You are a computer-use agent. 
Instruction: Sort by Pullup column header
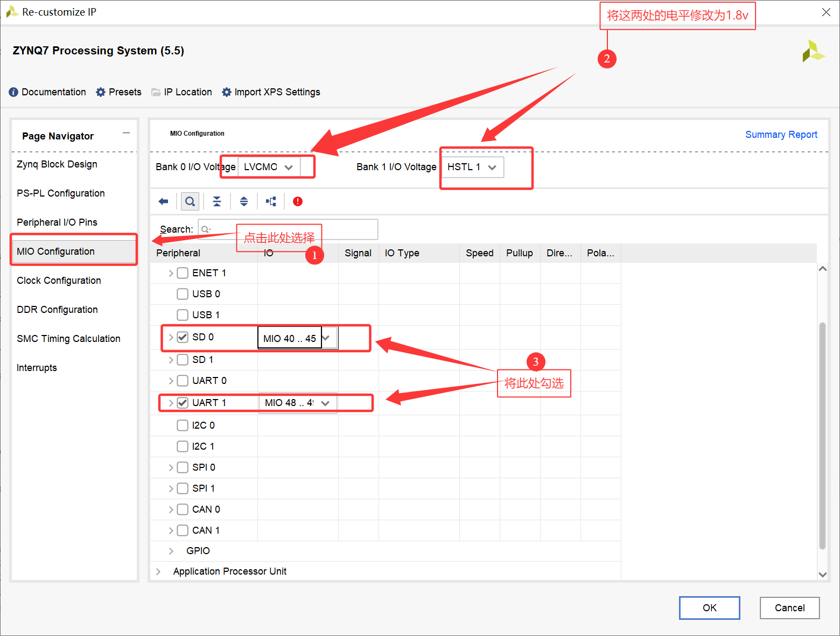click(x=520, y=253)
